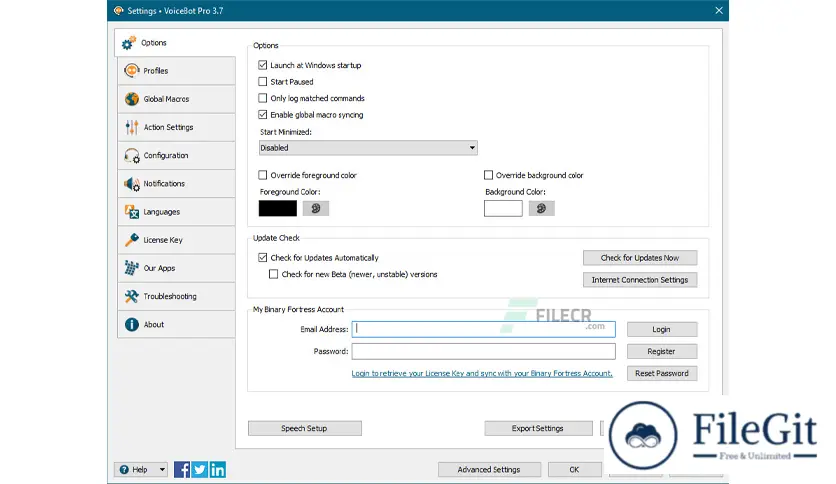Open the Troubleshooting tab

(x=176, y=296)
